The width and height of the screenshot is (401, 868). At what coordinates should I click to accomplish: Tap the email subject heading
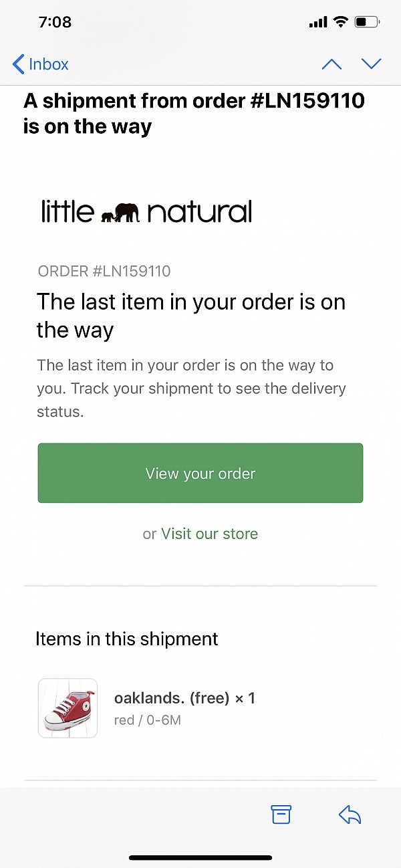pyautogui.click(x=194, y=114)
